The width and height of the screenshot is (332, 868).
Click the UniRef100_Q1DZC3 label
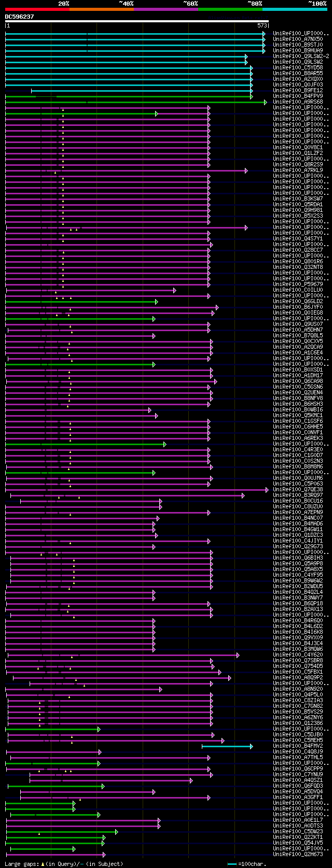click(x=298, y=535)
